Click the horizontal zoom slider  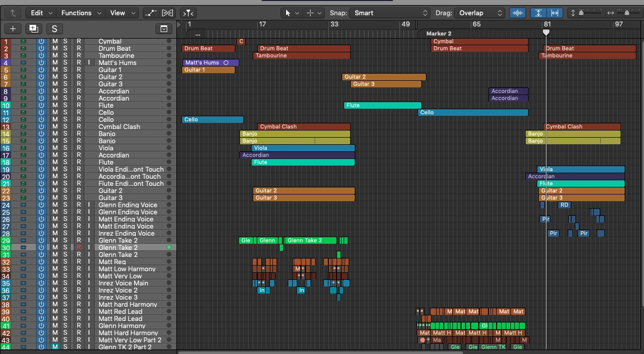[x=627, y=13]
